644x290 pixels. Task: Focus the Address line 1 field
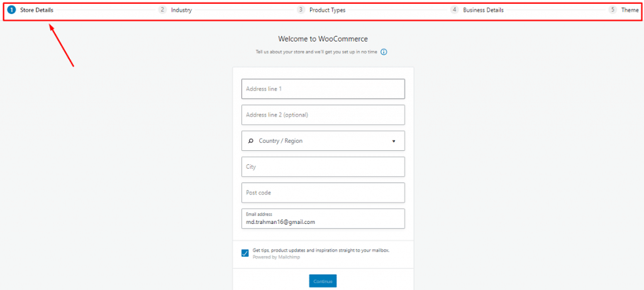tap(323, 89)
